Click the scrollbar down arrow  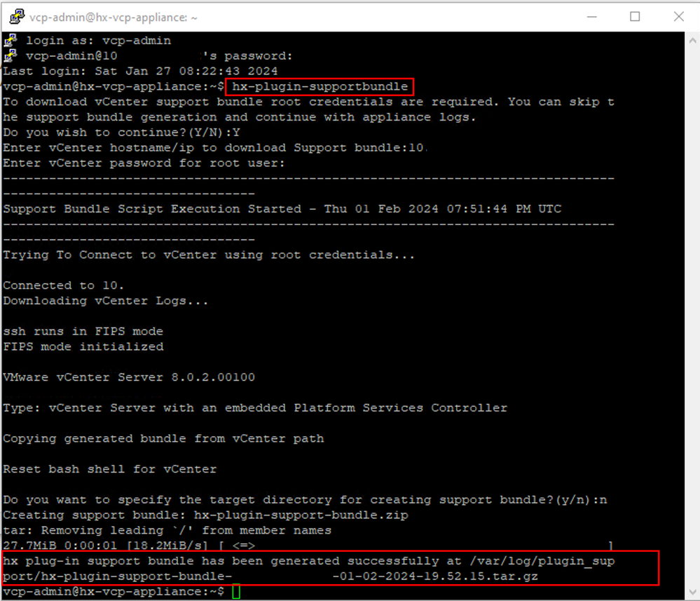[x=692, y=592]
